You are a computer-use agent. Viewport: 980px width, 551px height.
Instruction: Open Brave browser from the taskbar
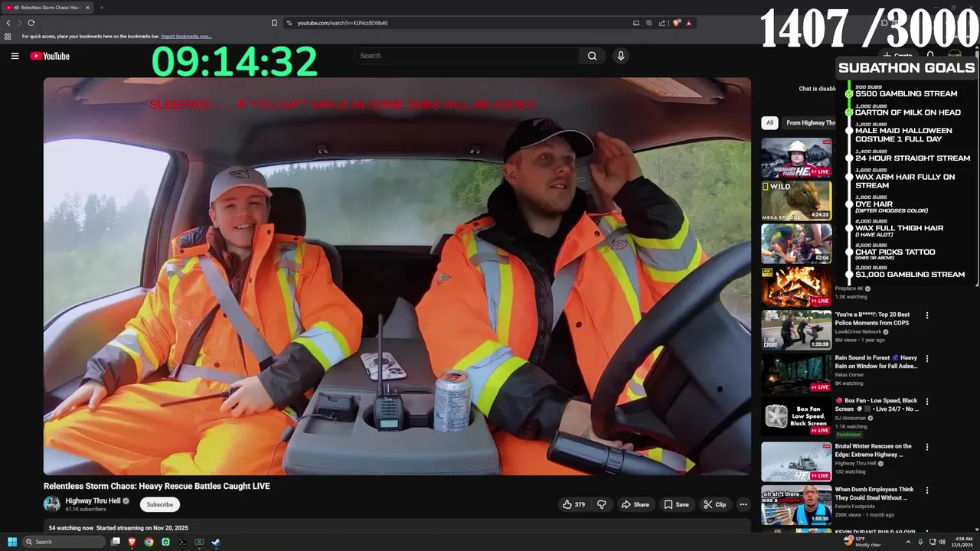click(132, 542)
